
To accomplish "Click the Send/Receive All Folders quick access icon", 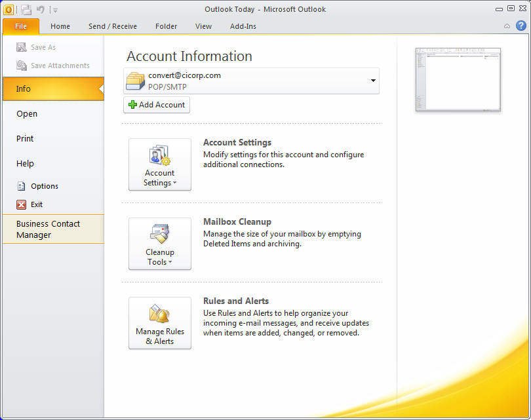I will [x=26, y=10].
